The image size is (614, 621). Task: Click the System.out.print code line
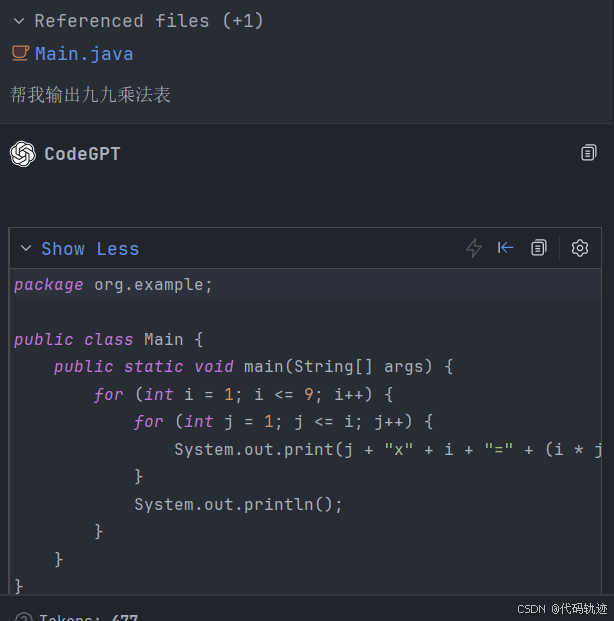(387, 450)
